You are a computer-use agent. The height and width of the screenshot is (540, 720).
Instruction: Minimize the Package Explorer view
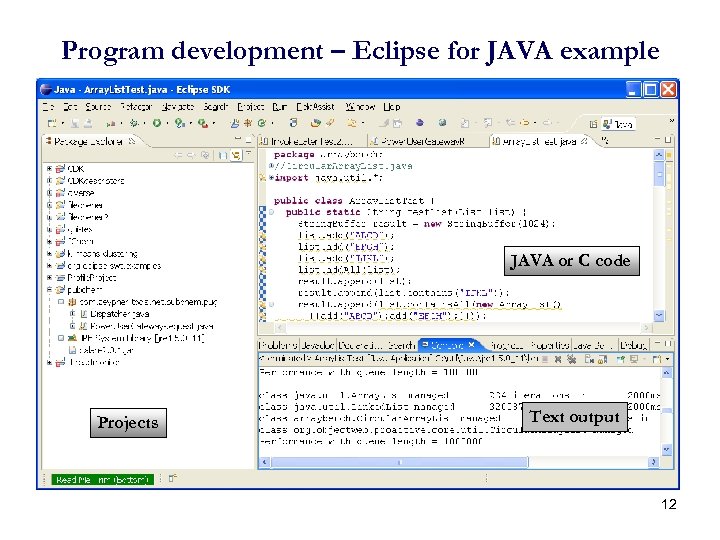pyautogui.click(x=237, y=139)
